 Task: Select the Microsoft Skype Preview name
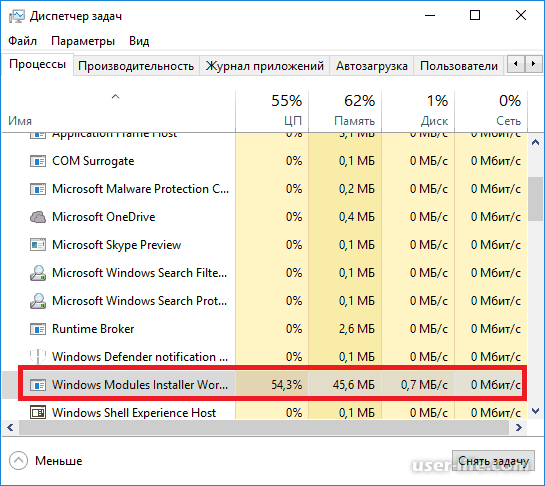click(116, 245)
